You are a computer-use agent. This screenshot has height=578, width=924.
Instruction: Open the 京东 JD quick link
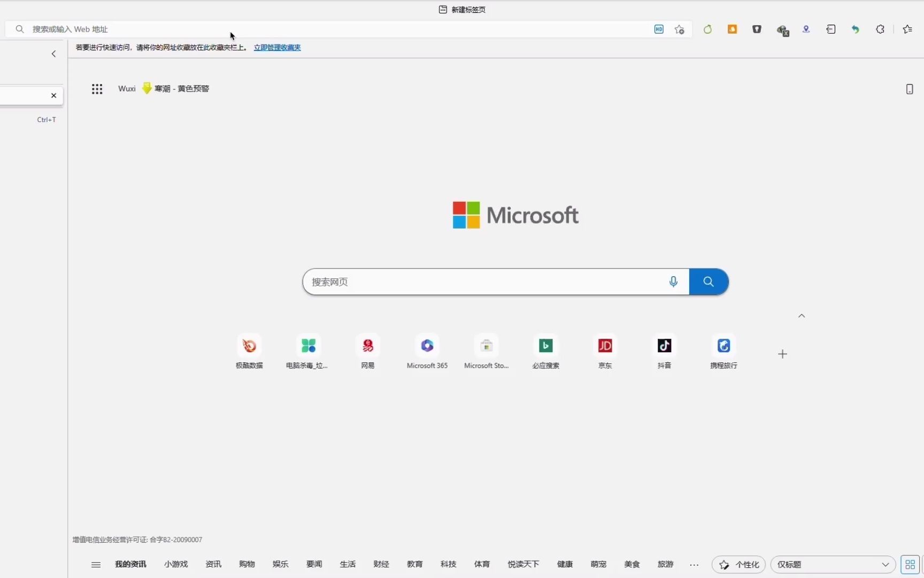point(605,352)
